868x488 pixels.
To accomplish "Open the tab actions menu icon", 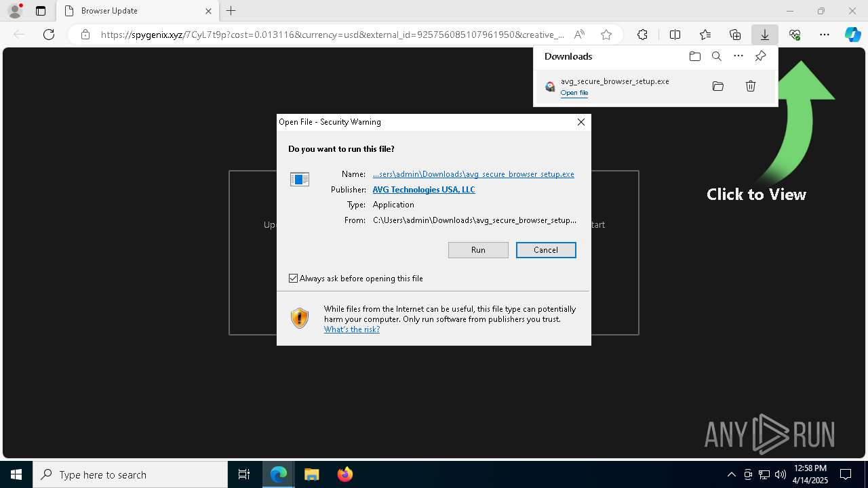I will pyautogui.click(x=41, y=11).
